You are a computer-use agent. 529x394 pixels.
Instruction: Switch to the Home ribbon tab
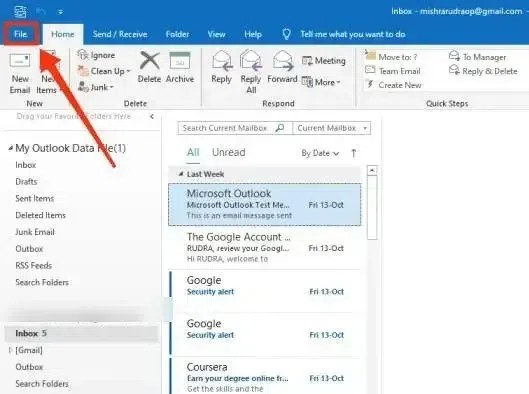tap(63, 34)
